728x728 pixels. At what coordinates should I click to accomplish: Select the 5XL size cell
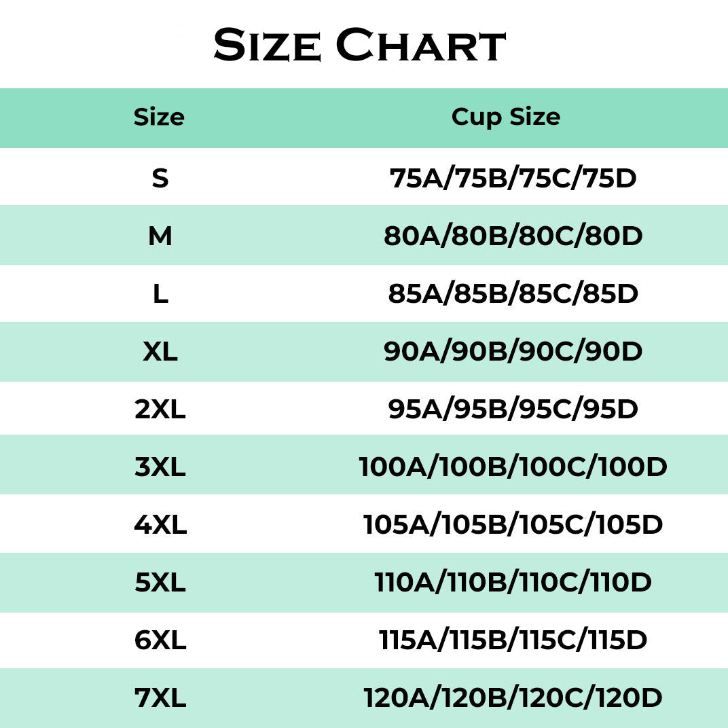(x=160, y=582)
